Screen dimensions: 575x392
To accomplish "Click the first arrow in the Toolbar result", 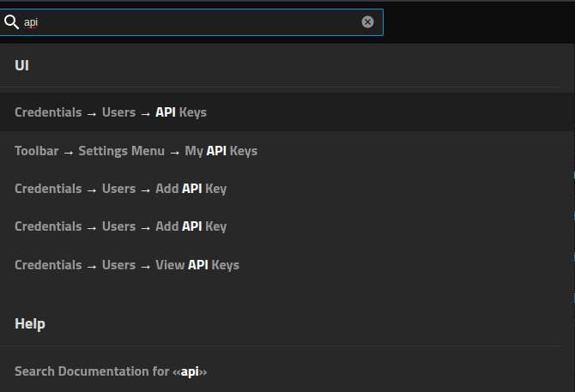I will coord(69,151).
